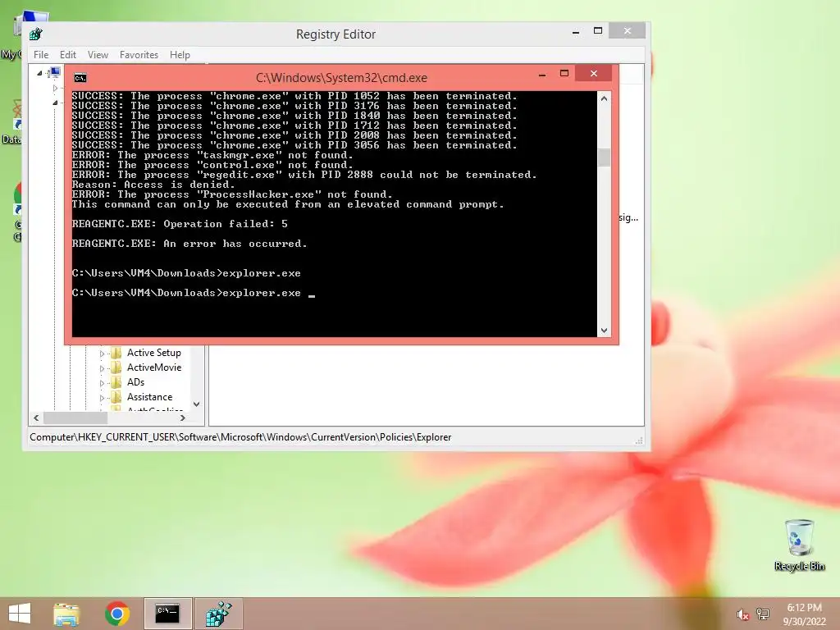Image resolution: width=840 pixels, height=630 pixels.
Task: Click the REAGENTC.EXE Operation failed line
Action: [x=180, y=224]
